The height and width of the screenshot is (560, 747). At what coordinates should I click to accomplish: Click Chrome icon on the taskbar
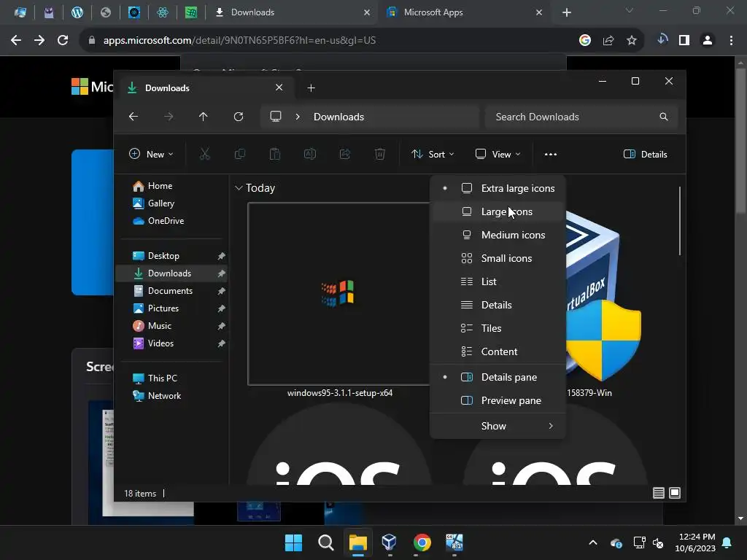422,542
